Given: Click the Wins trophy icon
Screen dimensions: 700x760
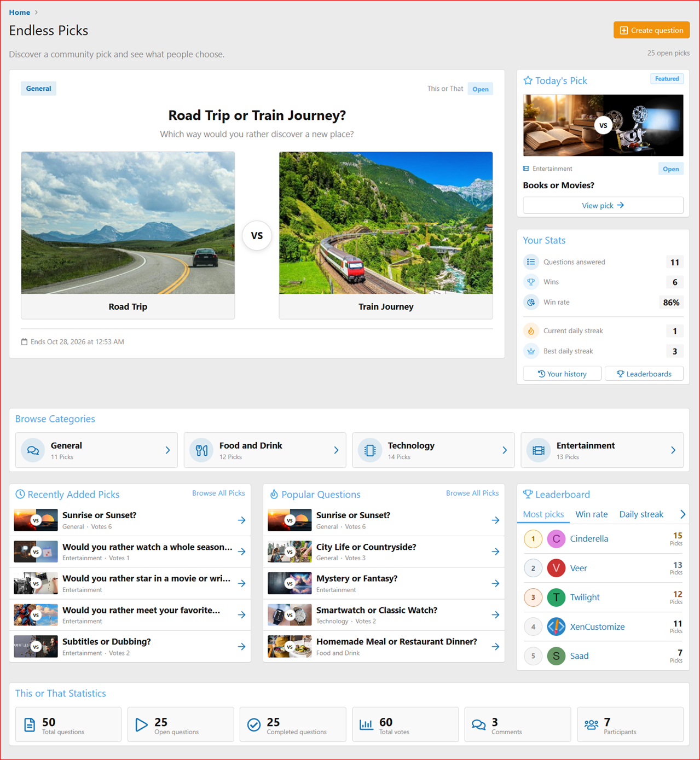Looking at the screenshot, I should pos(531,282).
